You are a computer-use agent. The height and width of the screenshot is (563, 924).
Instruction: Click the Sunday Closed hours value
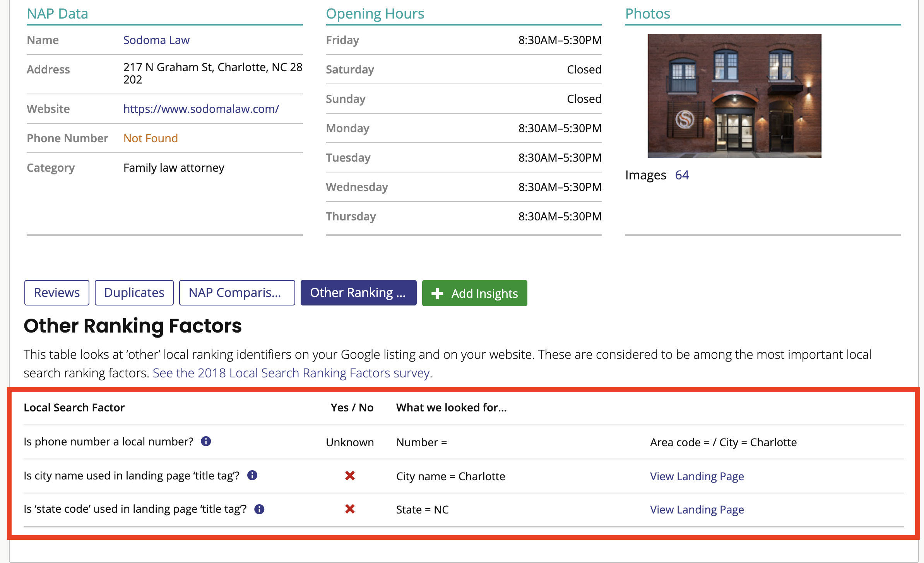(584, 99)
